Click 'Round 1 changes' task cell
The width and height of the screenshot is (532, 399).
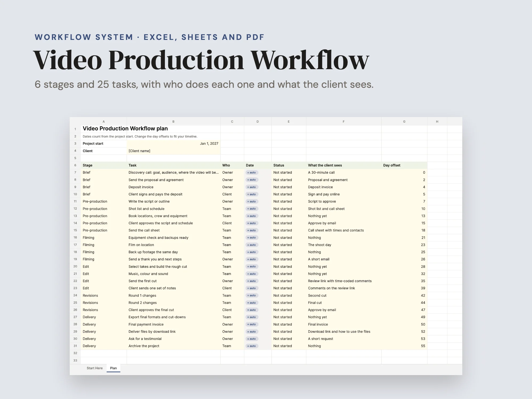pos(173,296)
